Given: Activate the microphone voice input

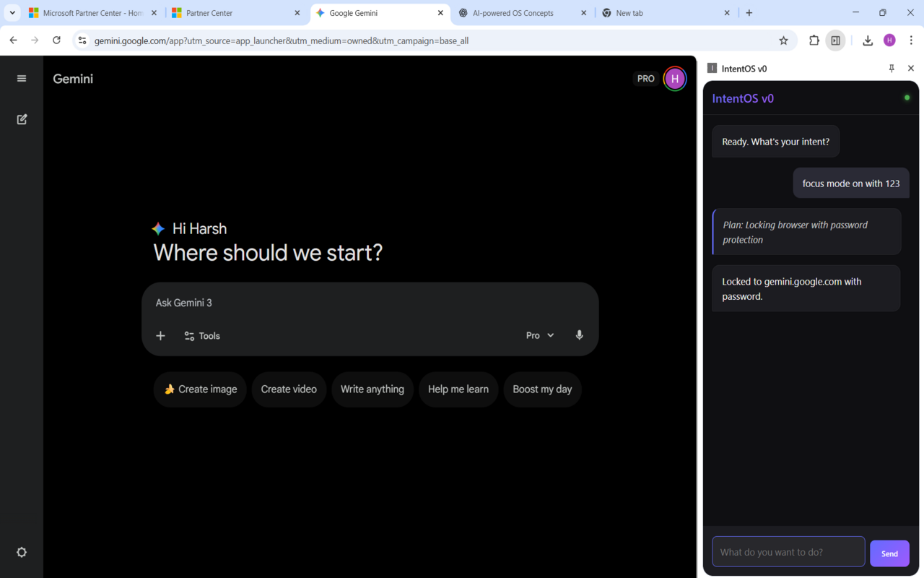Looking at the screenshot, I should [579, 335].
